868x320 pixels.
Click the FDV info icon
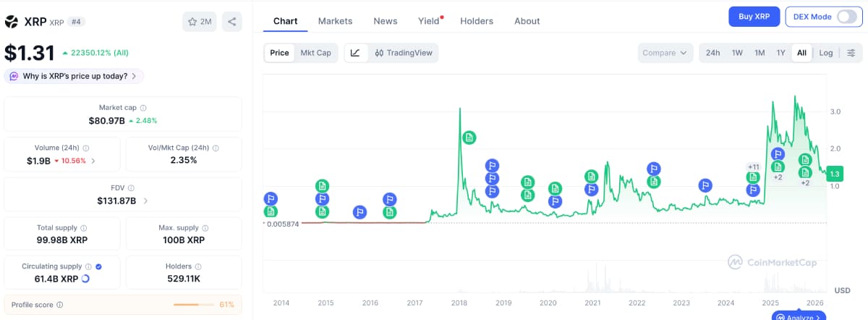131,188
